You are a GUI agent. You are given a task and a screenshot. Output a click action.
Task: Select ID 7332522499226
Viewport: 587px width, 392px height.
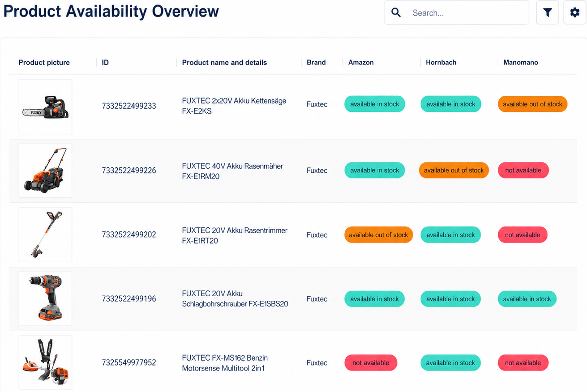[129, 170]
